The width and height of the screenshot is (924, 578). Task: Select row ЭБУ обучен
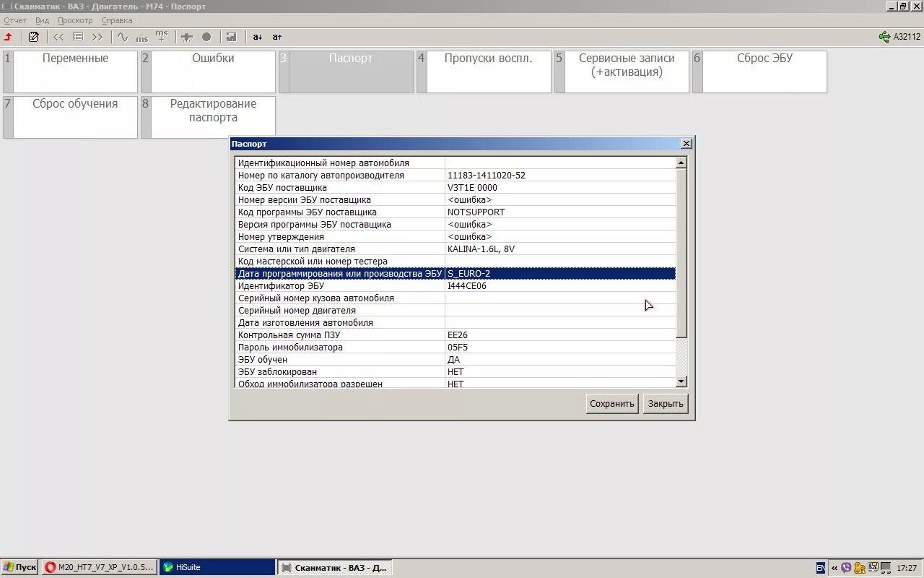[456, 360]
